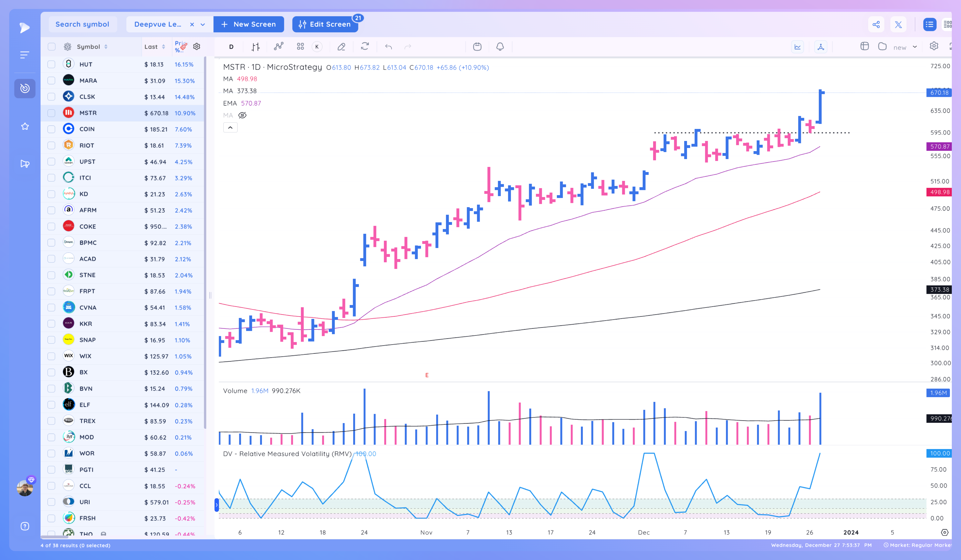Open the flag sidebar icon

point(25,164)
